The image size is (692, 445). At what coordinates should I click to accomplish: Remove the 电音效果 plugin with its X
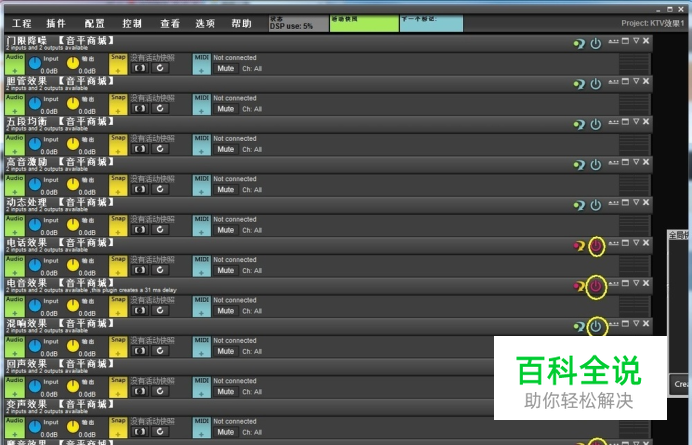pyautogui.click(x=646, y=284)
